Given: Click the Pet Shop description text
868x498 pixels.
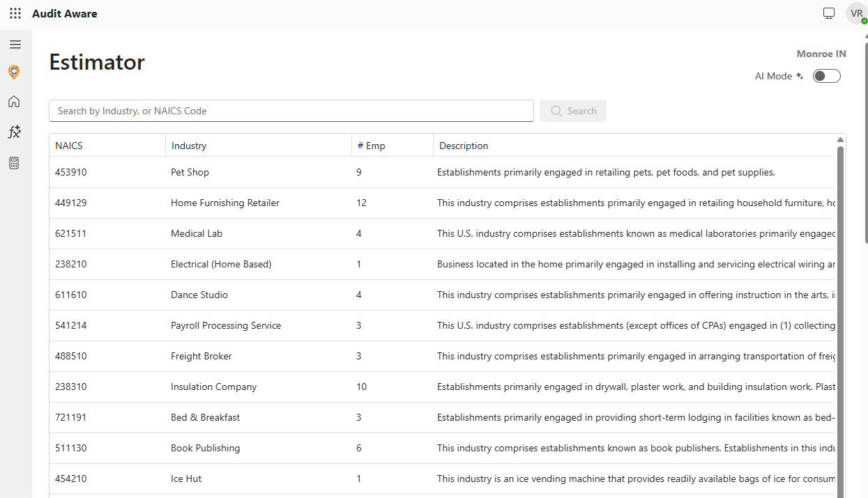Looking at the screenshot, I should [606, 172].
